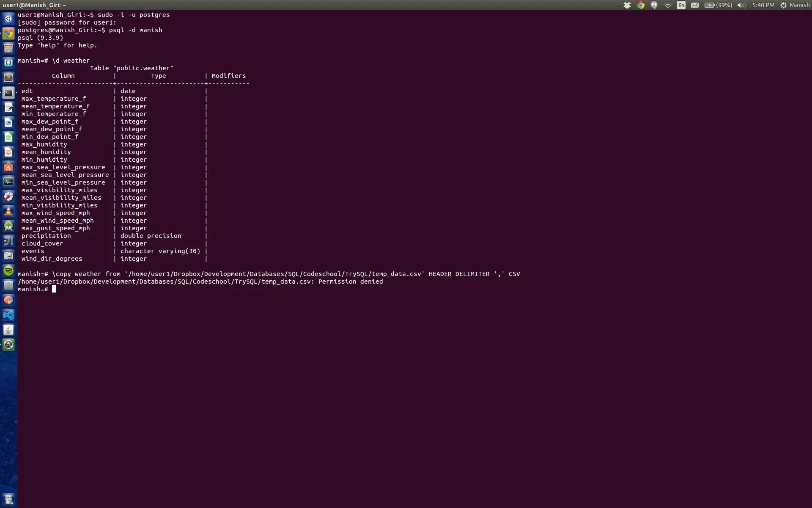
Task: Click the 5:40 PM clock
Action: point(763,5)
